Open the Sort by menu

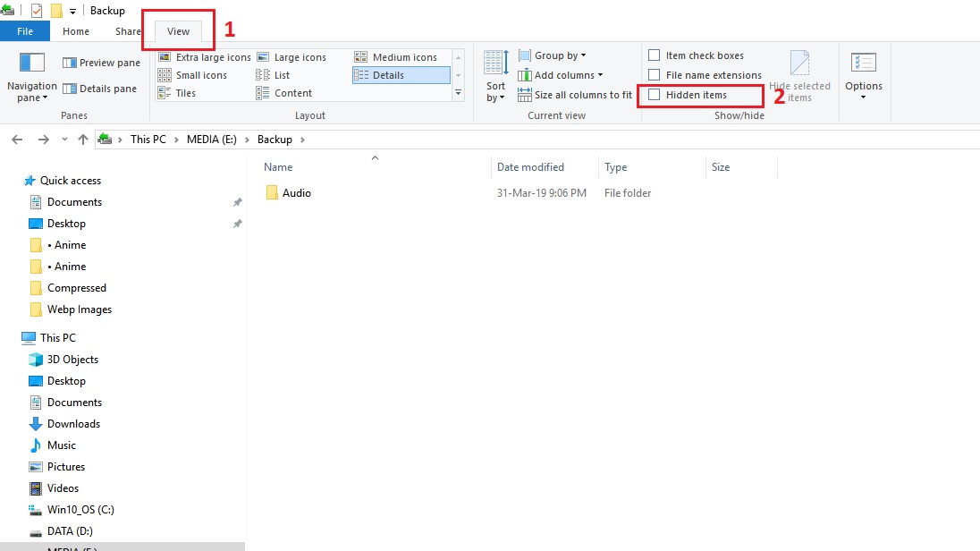[x=495, y=76]
